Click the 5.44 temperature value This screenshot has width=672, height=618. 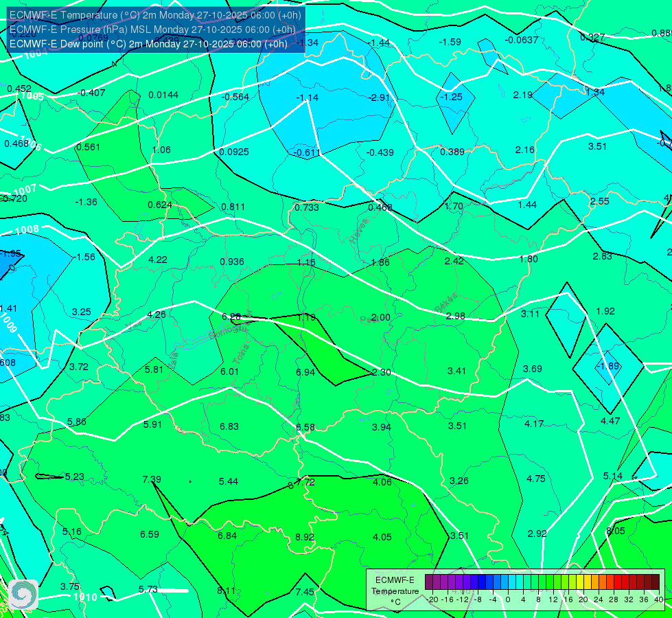point(229,481)
